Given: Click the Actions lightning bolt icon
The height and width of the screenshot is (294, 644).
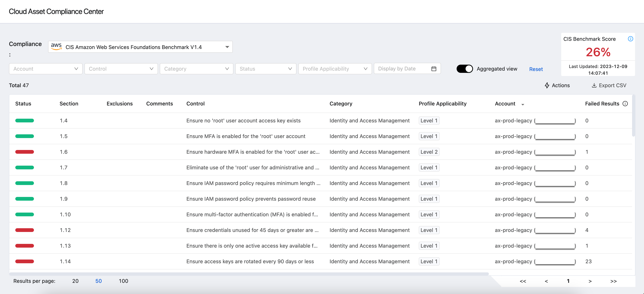Looking at the screenshot, I should 547,86.
